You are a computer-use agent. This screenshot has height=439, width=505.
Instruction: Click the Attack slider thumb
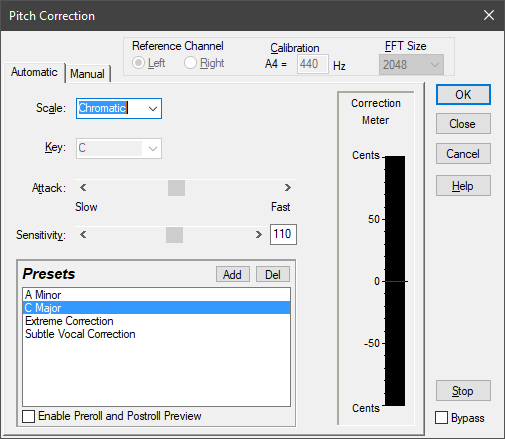coord(176,188)
